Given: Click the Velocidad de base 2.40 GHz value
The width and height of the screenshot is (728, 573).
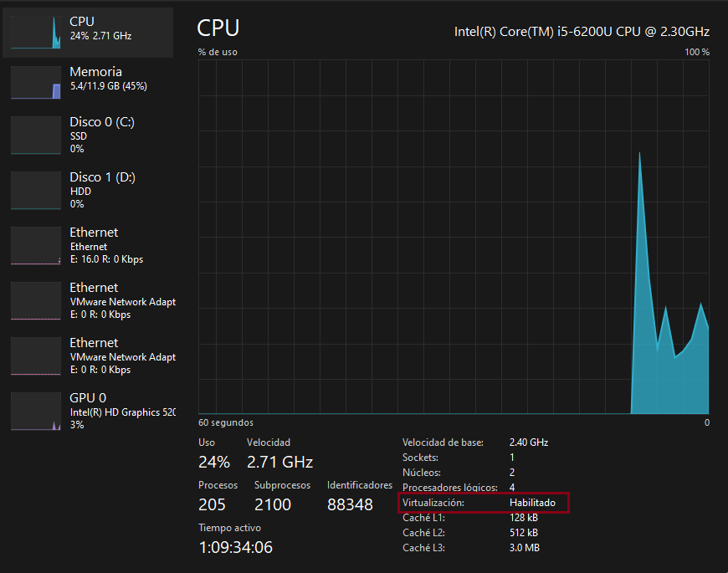Looking at the screenshot, I should pyautogui.click(x=528, y=443).
